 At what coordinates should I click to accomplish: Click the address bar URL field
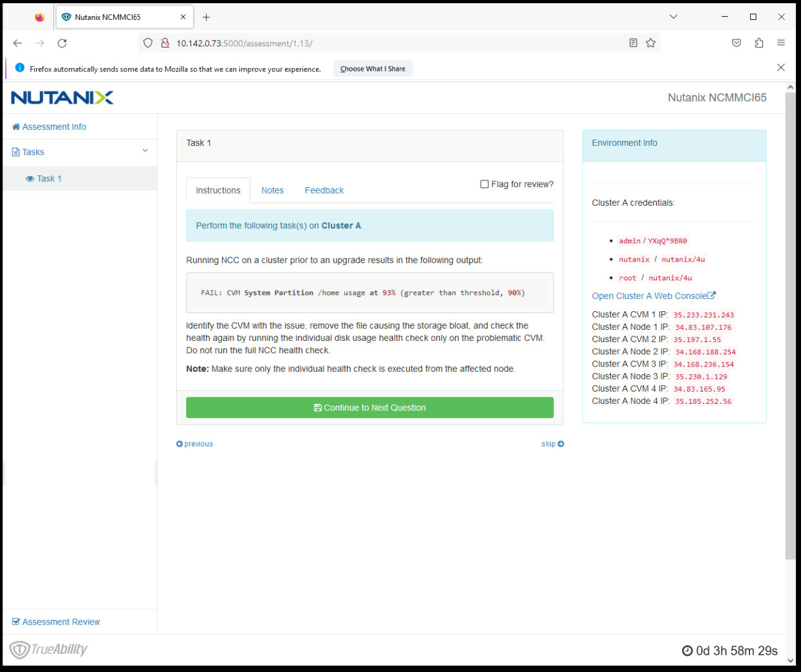(x=399, y=43)
